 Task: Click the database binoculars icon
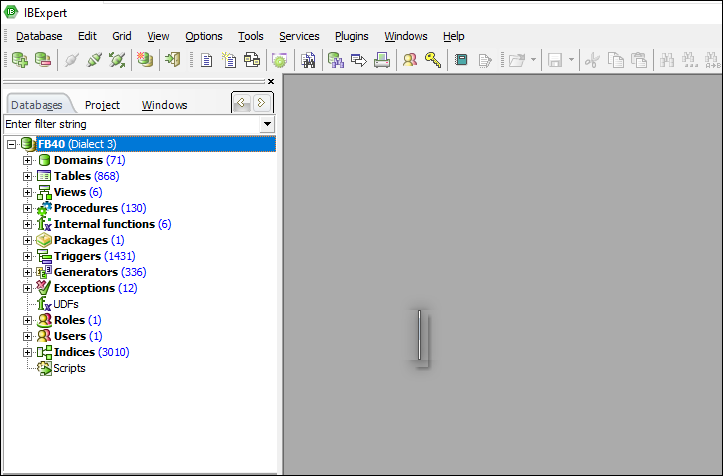pyautogui.click(x=336, y=60)
